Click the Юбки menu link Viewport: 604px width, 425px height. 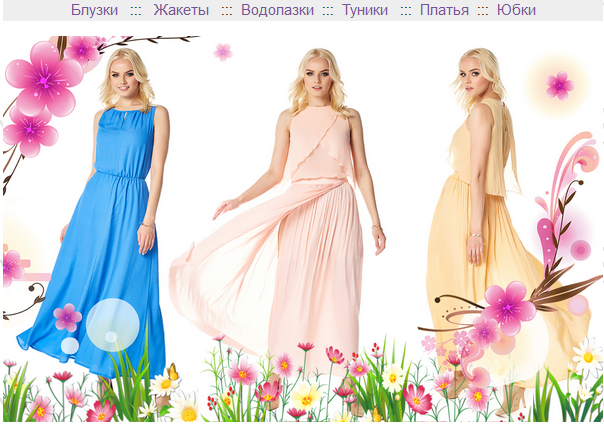(x=516, y=10)
